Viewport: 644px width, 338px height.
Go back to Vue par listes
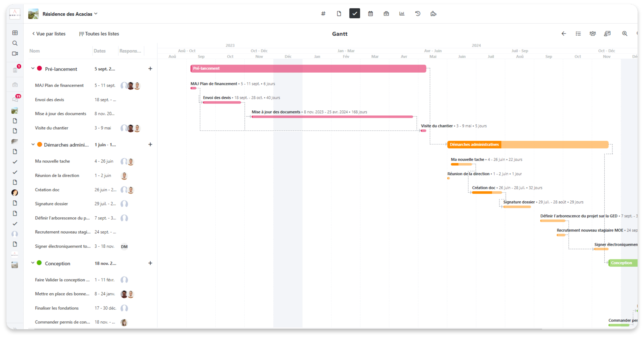tap(49, 34)
